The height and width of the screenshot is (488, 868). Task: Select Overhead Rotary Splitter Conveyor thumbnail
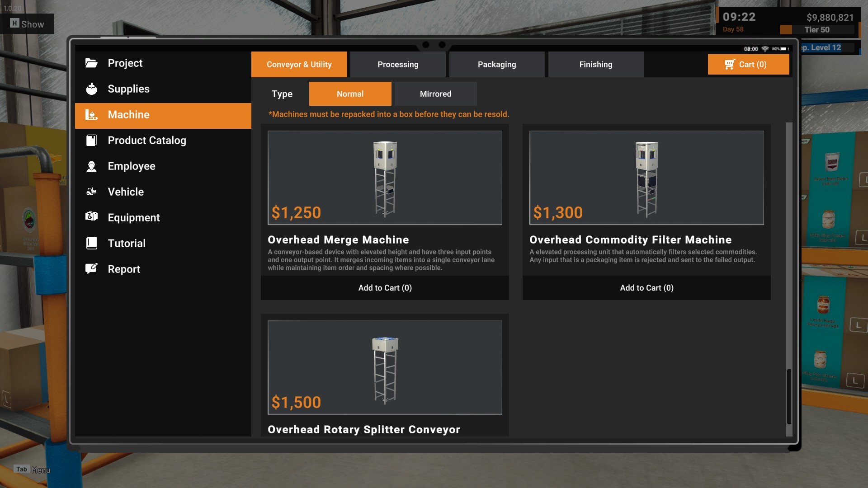385,367
